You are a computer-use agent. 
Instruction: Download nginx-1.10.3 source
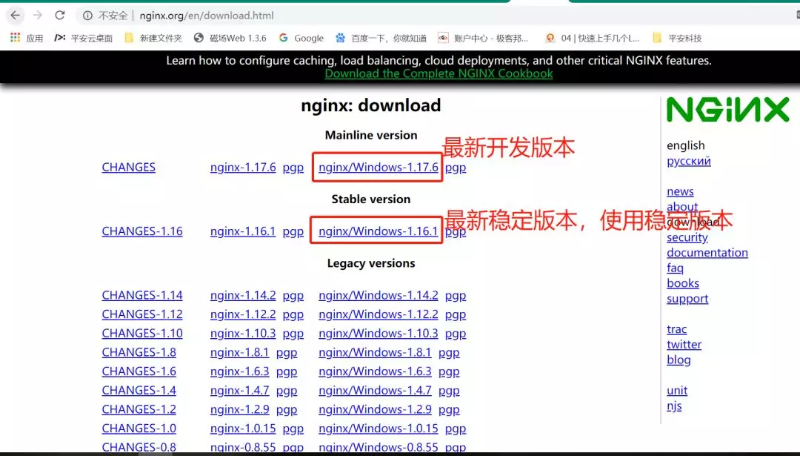point(243,333)
